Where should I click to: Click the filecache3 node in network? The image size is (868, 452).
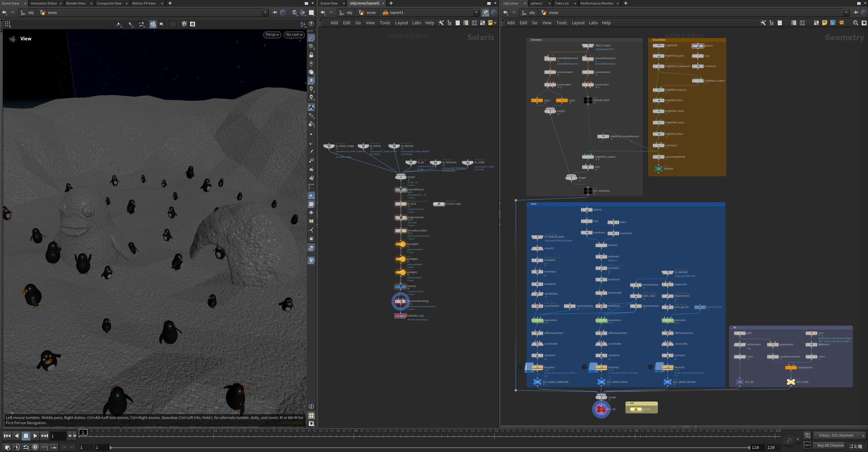click(x=537, y=367)
